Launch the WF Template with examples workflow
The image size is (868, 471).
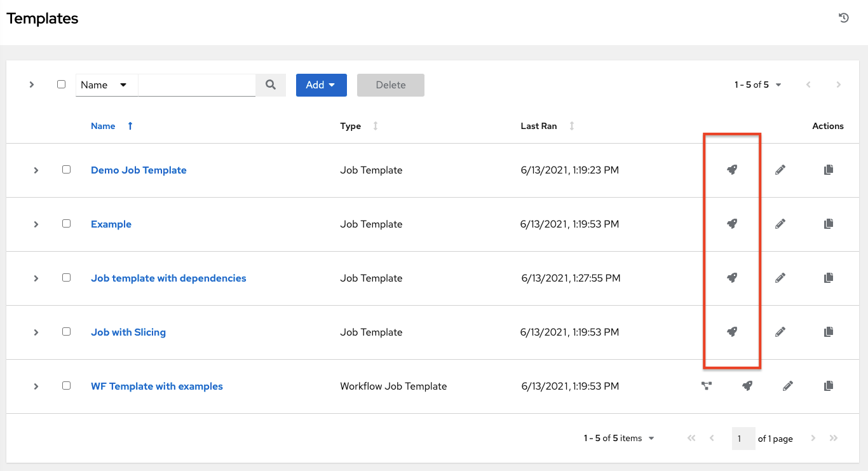coord(747,386)
